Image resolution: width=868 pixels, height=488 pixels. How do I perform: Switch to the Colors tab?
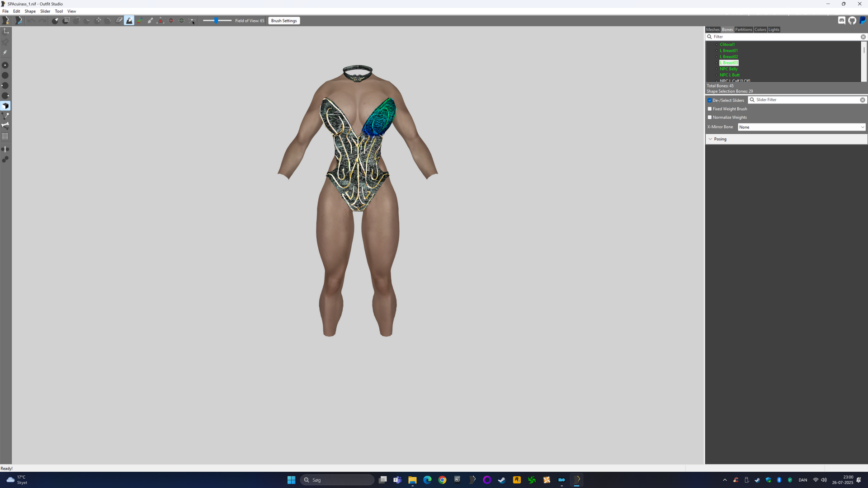760,30
